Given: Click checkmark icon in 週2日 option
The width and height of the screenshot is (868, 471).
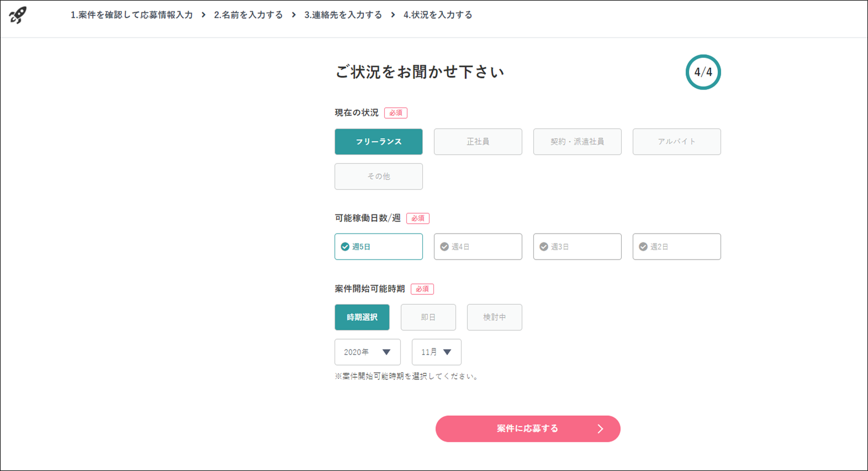Looking at the screenshot, I should coord(643,247).
